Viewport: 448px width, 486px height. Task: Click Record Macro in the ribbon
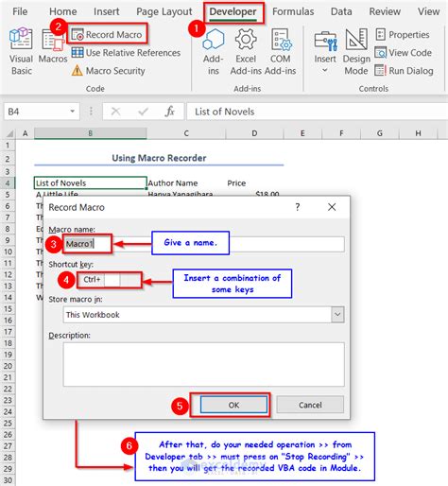pos(107,34)
